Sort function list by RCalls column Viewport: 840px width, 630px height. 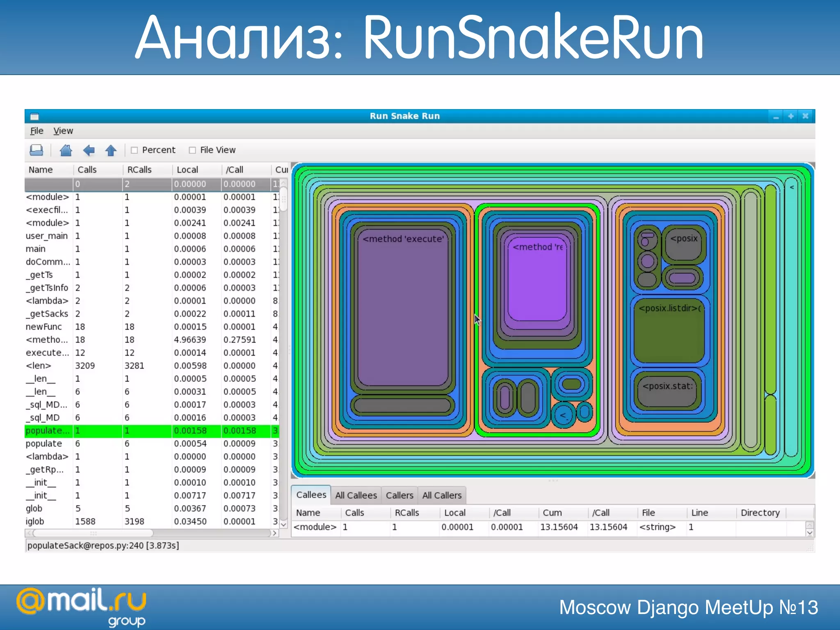148,170
